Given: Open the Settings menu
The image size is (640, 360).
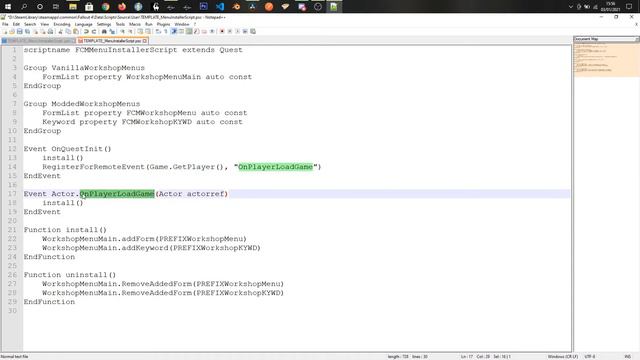Looking at the screenshot, I should tap(104, 24).
